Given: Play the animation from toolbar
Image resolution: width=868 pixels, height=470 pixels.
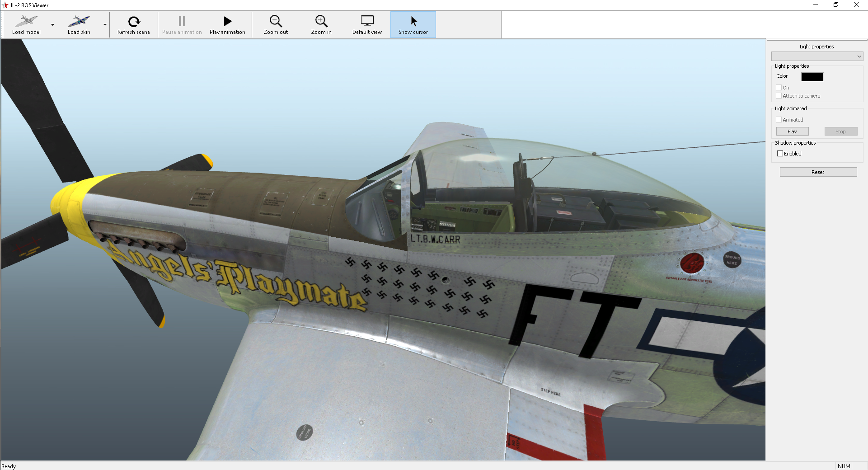Looking at the screenshot, I should tap(227, 24).
